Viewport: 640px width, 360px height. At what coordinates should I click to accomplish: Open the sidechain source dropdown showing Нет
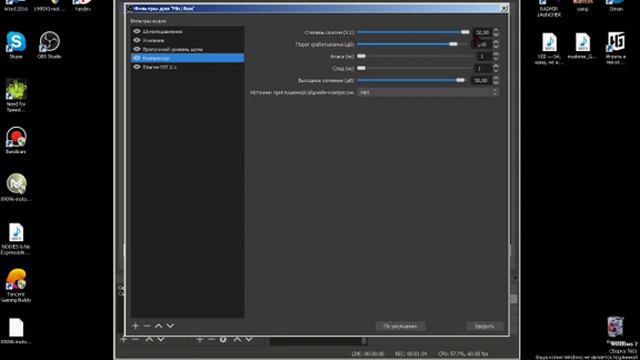[x=428, y=93]
